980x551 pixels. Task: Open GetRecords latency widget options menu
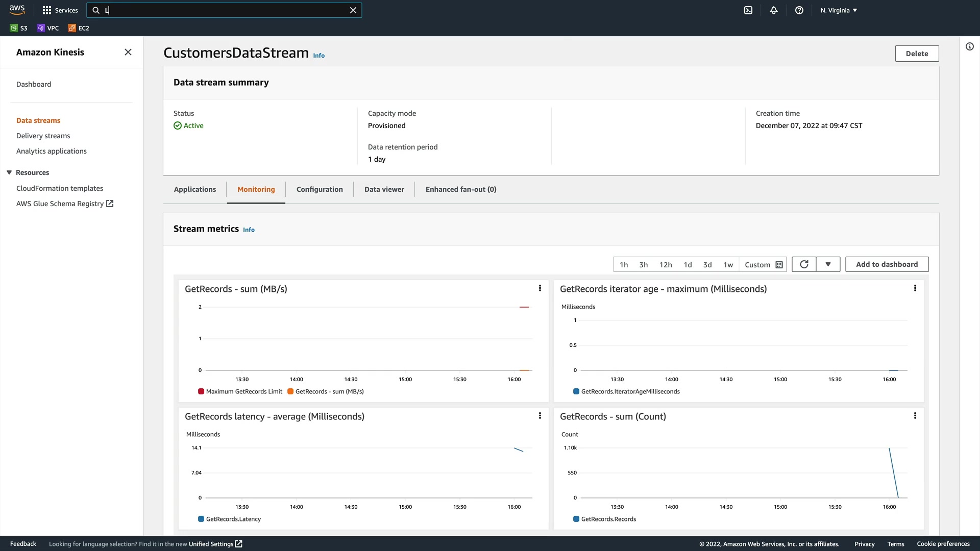click(540, 416)
